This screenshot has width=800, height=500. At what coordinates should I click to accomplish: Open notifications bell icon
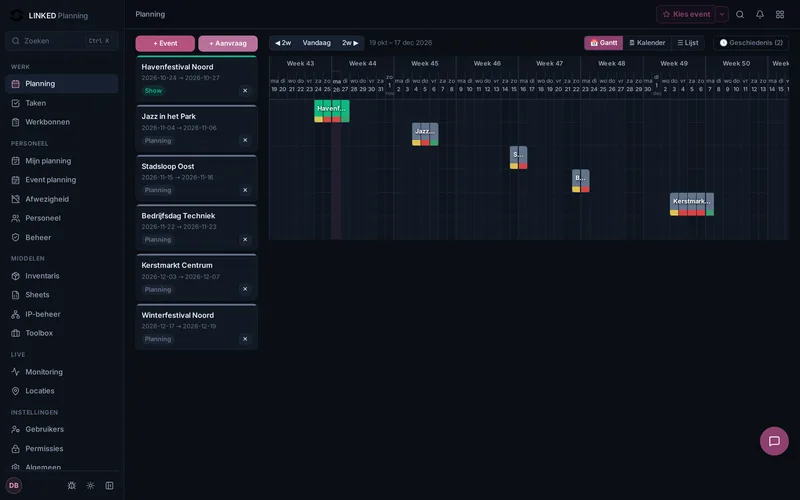coord(760,14)
